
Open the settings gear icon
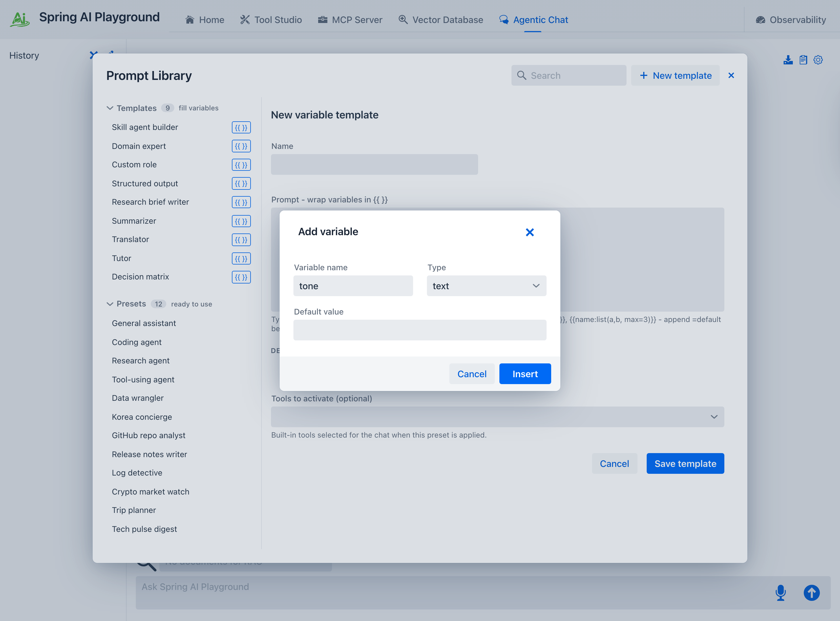(x=818, y=60)
